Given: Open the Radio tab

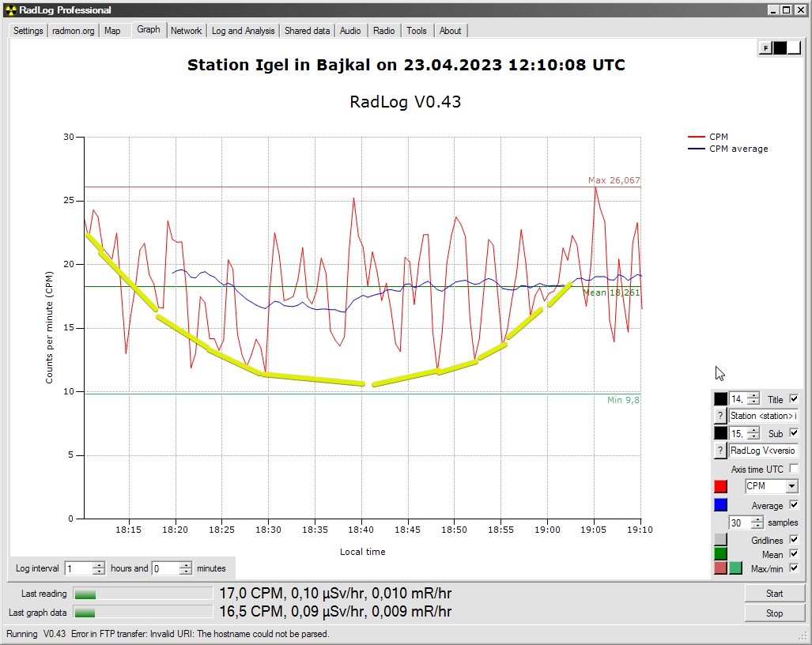Looking at the screenshot, I should 384,31.
